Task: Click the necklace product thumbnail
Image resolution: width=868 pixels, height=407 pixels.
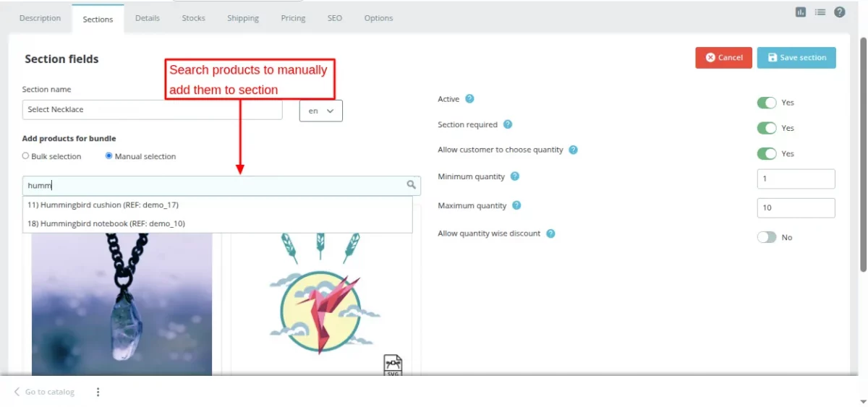Action: click(x=122, y=304)
